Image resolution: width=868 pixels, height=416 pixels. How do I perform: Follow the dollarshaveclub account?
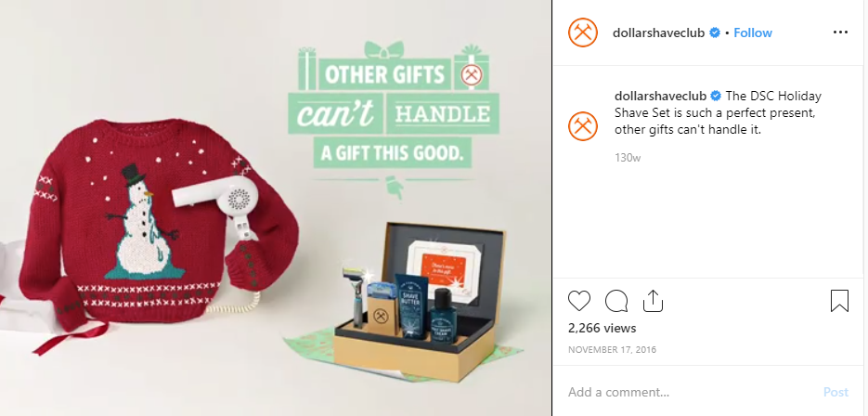click(x=752, y=32)
